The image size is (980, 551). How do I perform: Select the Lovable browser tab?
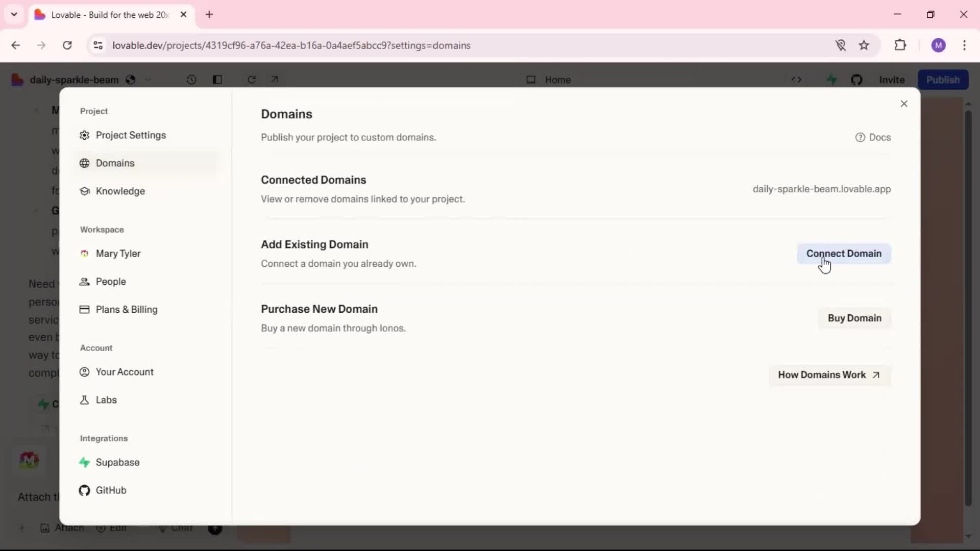[x=111, y=15]
